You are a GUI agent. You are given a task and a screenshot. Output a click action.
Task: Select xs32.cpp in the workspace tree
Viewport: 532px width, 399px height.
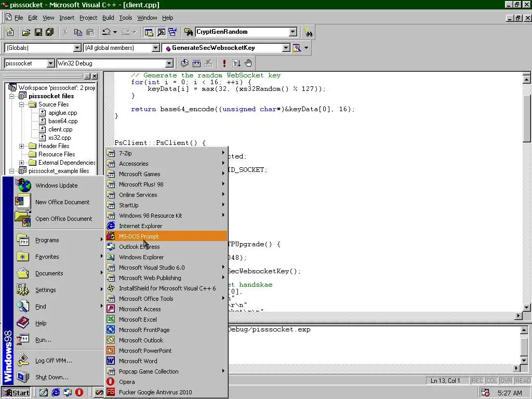59,138
